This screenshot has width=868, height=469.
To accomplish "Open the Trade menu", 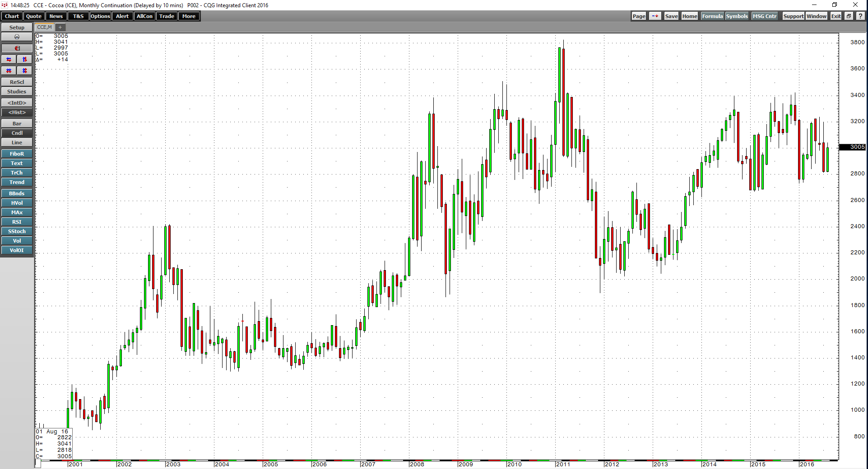I will (167, 16).
